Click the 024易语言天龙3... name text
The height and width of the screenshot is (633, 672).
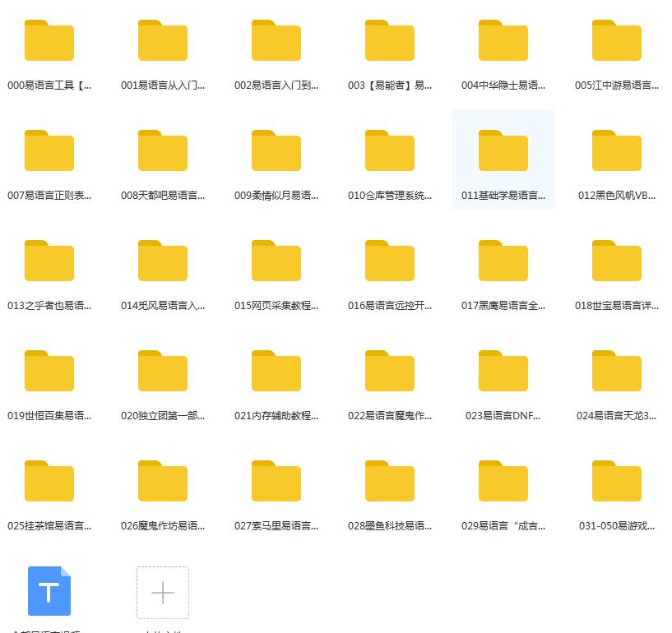[x=617, y=415]
